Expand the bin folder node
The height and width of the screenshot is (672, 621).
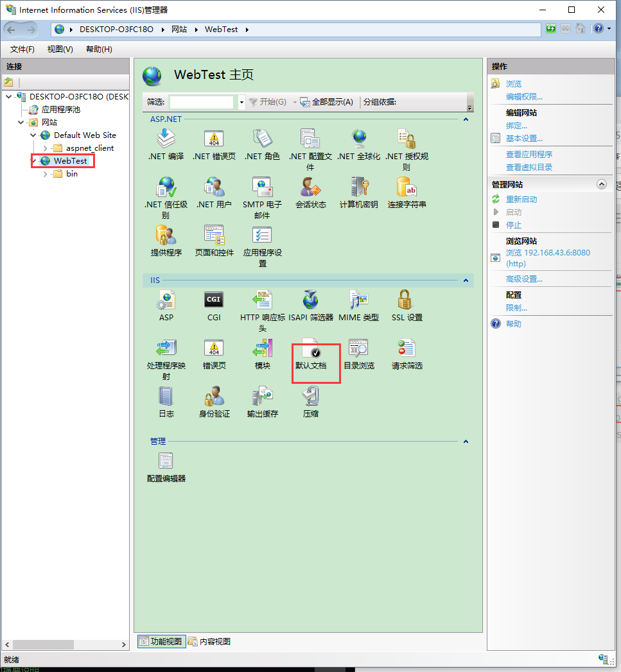point(46,174)
